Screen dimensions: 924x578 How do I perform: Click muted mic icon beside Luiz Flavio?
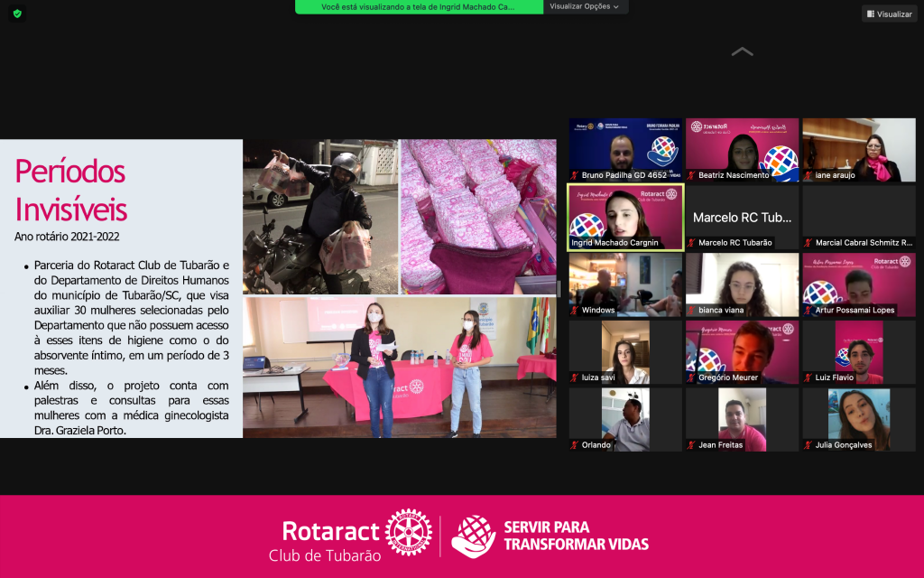click(x=808, y=378)
